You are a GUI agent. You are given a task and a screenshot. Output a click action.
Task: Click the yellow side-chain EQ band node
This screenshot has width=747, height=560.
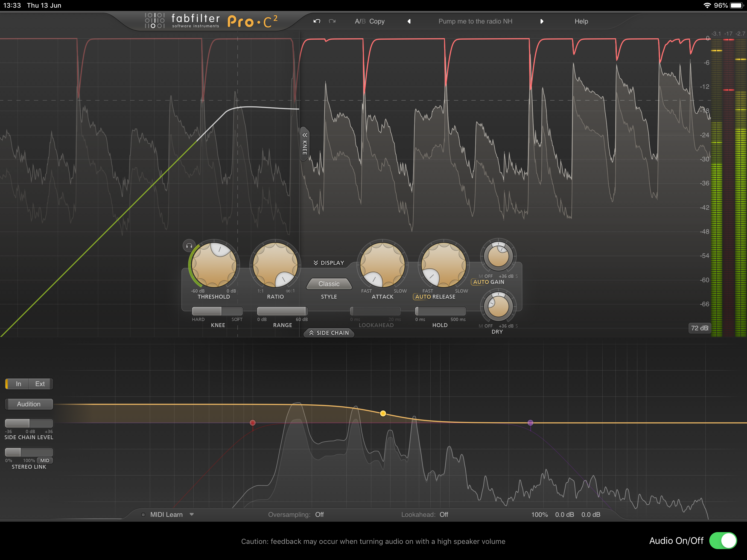[383, 413]
